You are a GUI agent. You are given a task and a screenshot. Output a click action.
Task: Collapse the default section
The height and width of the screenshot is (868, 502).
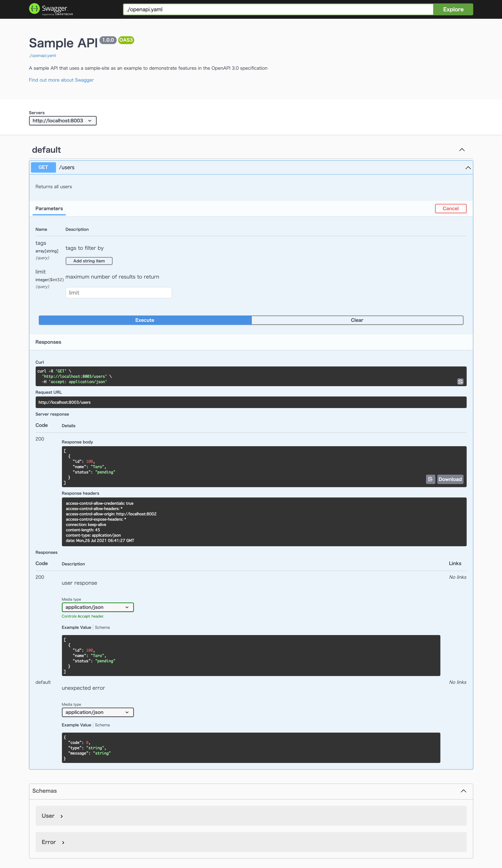pos(462,150)
